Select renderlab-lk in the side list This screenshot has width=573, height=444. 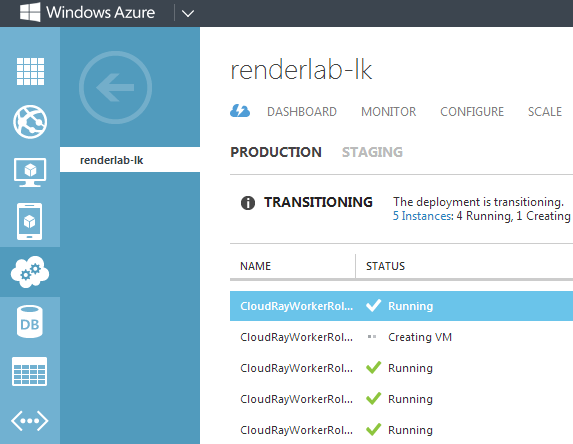point(130,160)
